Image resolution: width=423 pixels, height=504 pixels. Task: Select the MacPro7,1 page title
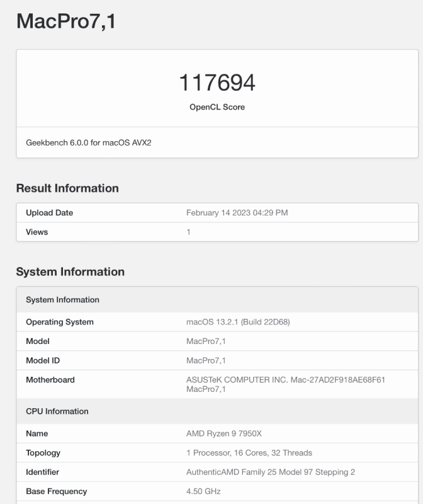(66, 21)
